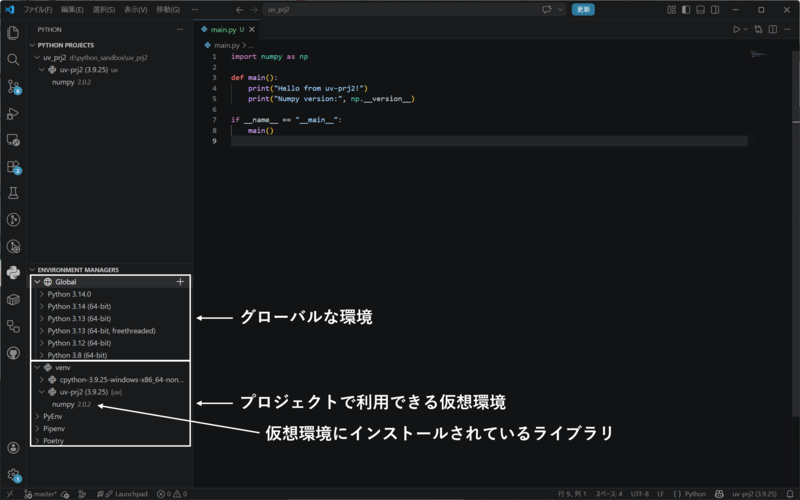This screenshot has width=800, height=500.
Task: Click the uv-prj2 (3.9.25) interpreter in status bar
Action: click(x=755, y=494)
